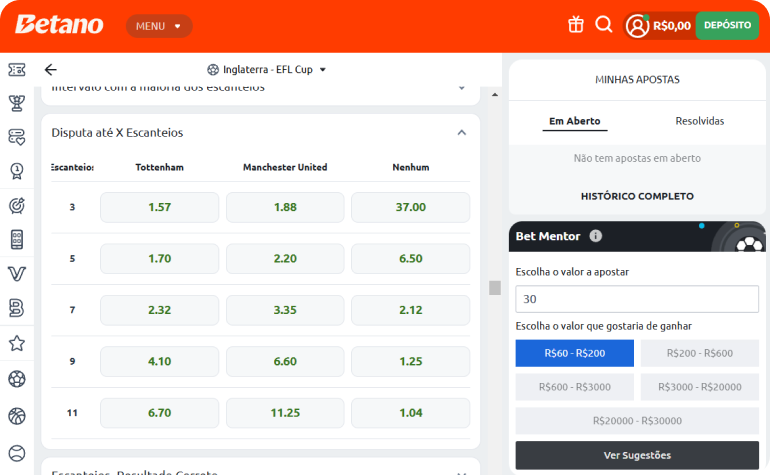Open the V virtuals sidebar icon

17,274
